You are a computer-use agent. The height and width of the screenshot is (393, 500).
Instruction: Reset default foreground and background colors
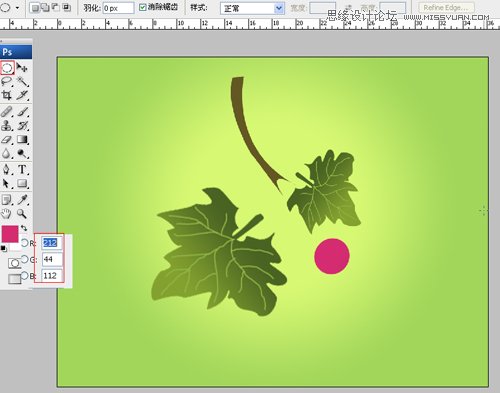pos(4,248)
